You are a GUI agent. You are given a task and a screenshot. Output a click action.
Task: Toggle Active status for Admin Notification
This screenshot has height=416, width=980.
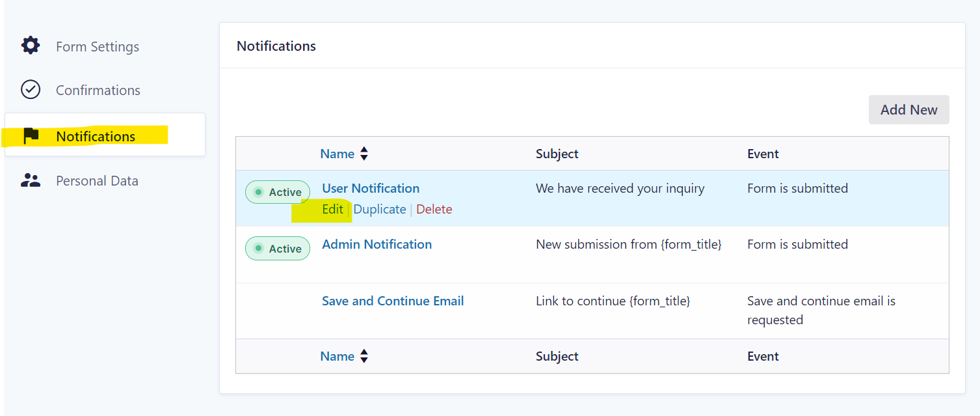point(278,249)
